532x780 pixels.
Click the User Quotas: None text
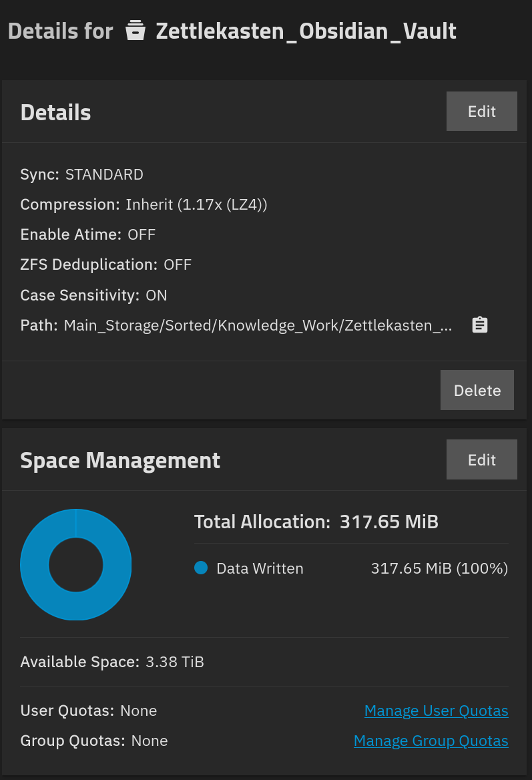[89, 711]
